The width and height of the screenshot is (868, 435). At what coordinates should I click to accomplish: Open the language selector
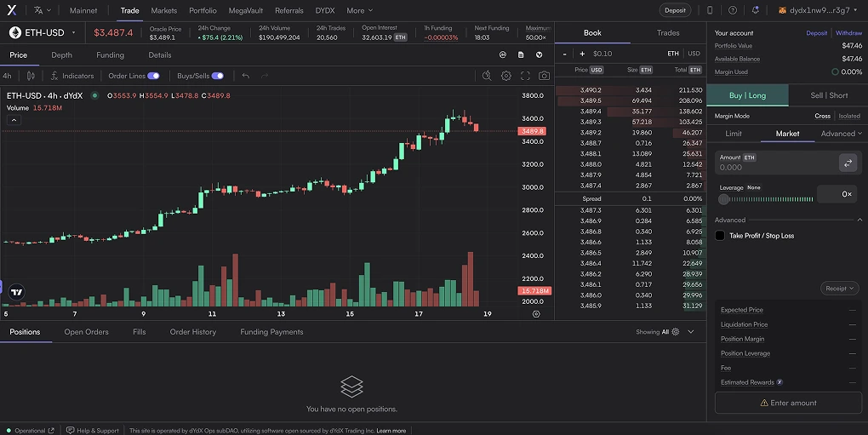click(42, 10)
